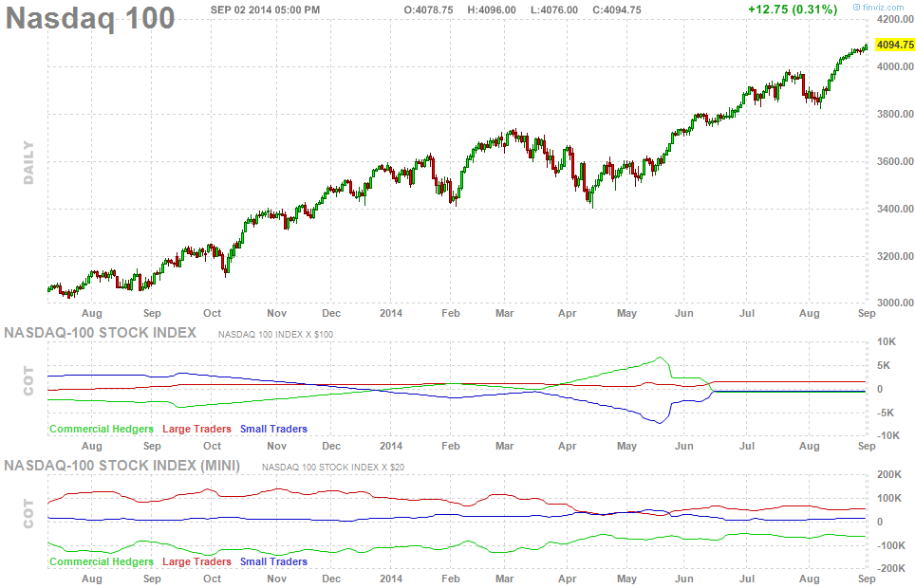
Task: Click the 4200.00 price axis label
Action: (895, 19)
